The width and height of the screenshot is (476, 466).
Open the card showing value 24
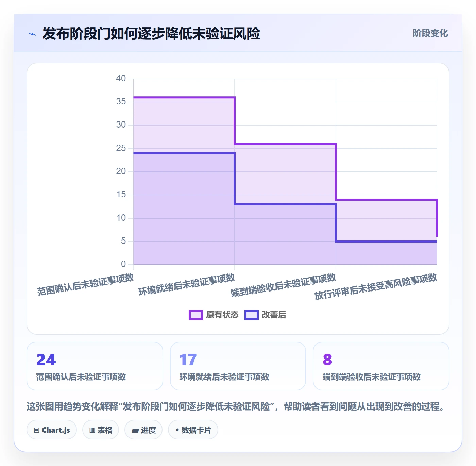95,366
